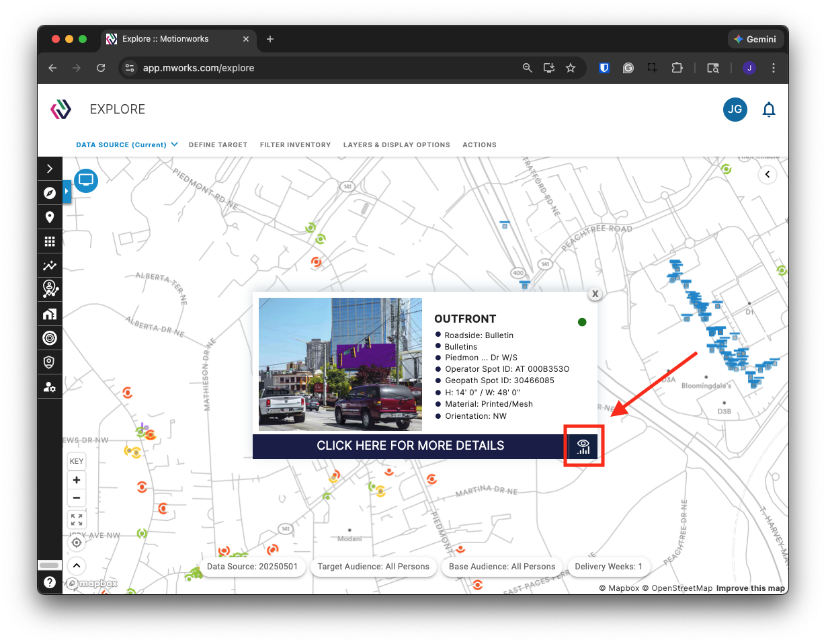Close the OUTFRONT popup with X

(595, 294)
